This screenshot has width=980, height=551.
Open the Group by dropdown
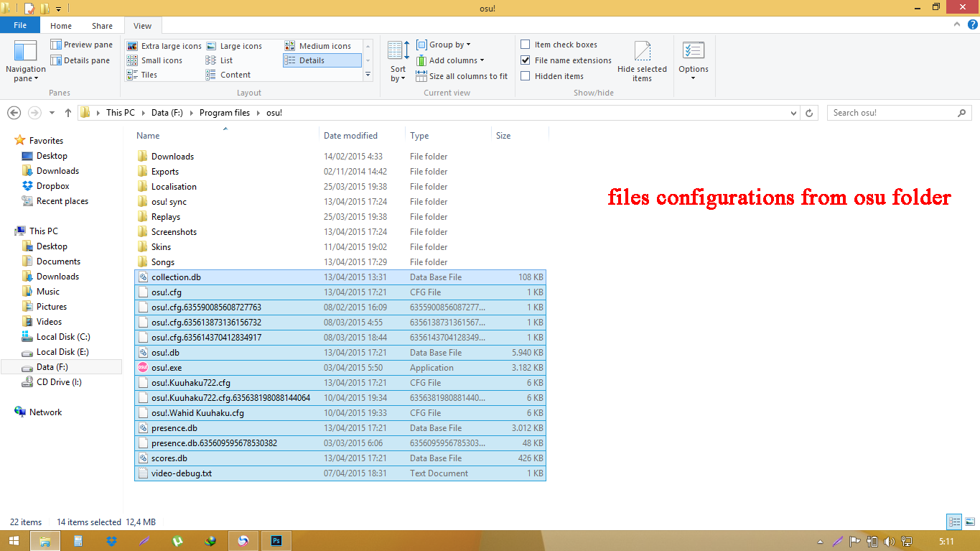(444, 45)
